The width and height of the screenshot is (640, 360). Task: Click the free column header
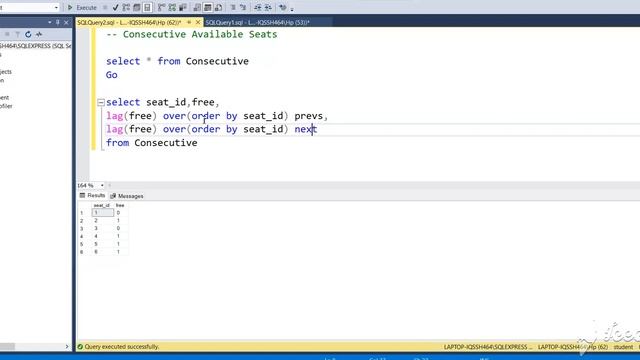[120, 205]
